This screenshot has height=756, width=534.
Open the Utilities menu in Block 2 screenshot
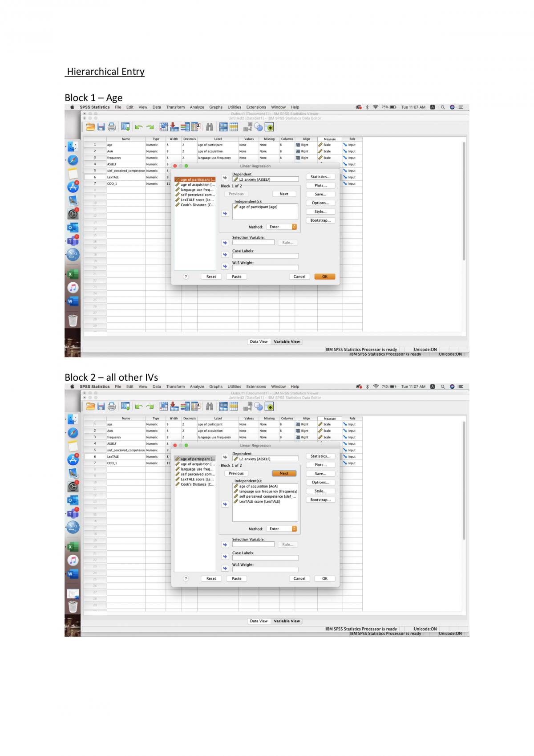point(235,386)
